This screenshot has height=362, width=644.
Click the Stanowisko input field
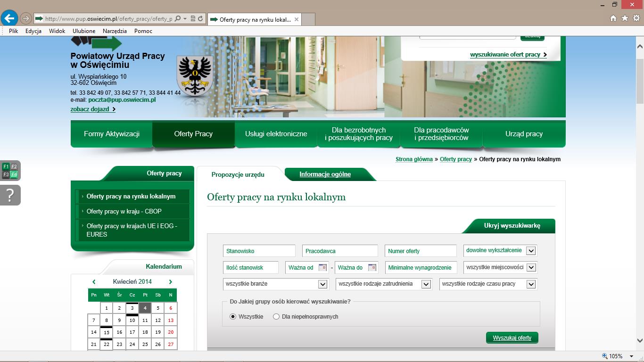(259, 251)
